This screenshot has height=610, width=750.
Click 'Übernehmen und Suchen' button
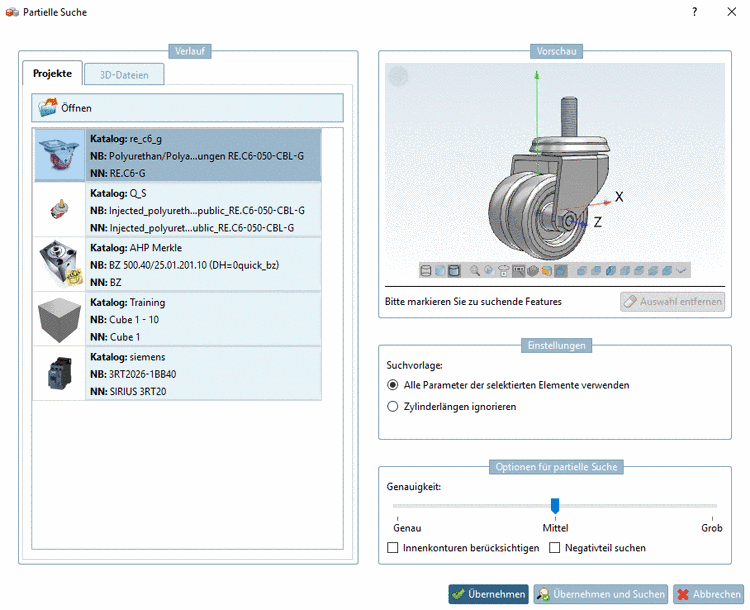click(x=601, y=594)
